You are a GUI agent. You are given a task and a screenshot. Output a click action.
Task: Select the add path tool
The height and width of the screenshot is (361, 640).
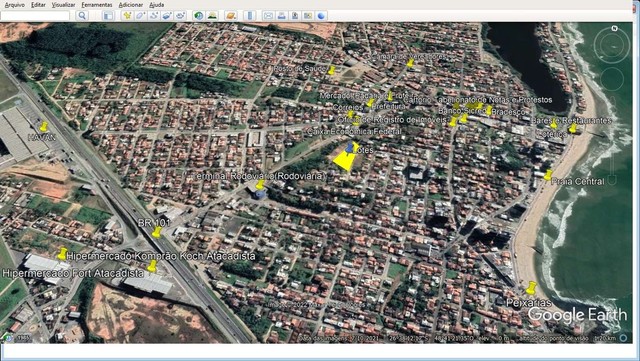154,16
